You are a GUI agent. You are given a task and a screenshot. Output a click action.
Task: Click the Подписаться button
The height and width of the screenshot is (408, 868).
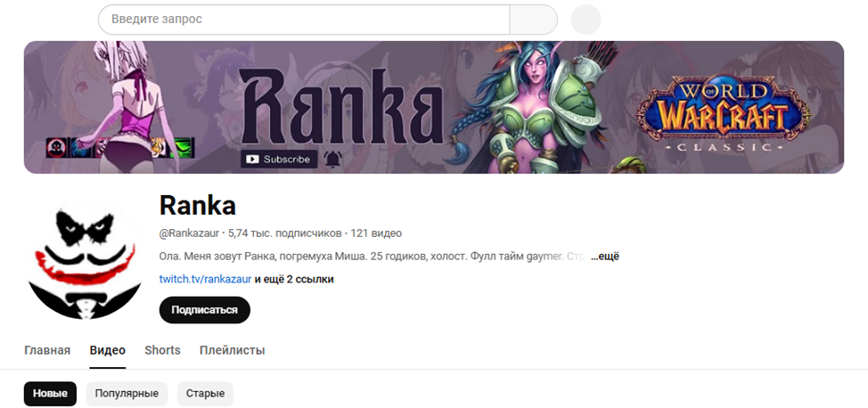[x=205, y=310]
